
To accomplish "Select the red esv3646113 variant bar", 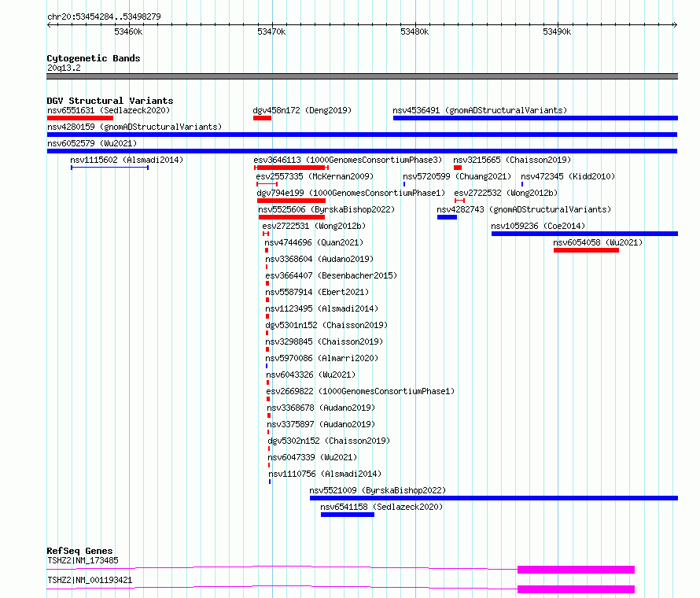I will (x=291, y=168).
